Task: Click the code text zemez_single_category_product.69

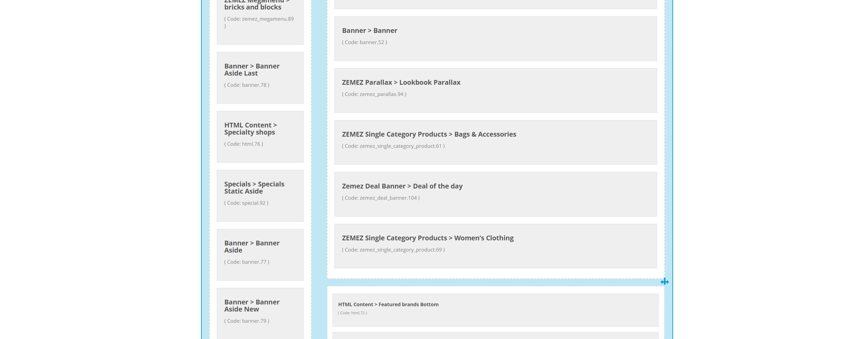Action: 393,250
